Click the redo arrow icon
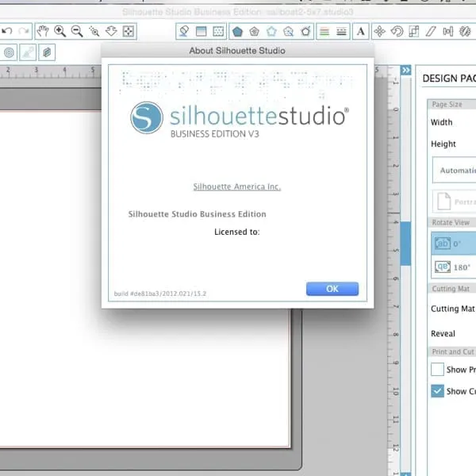 pos(23,31)
